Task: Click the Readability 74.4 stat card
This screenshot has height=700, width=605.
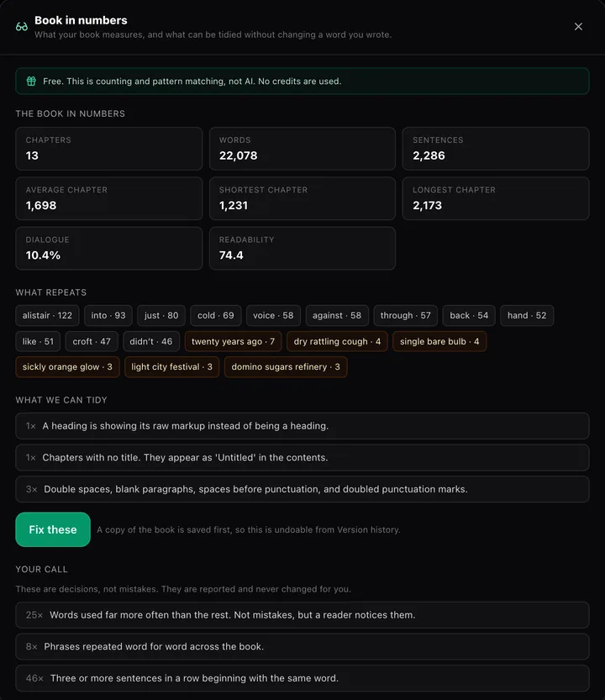Action: pyautogui.click(x=302, y=248)
